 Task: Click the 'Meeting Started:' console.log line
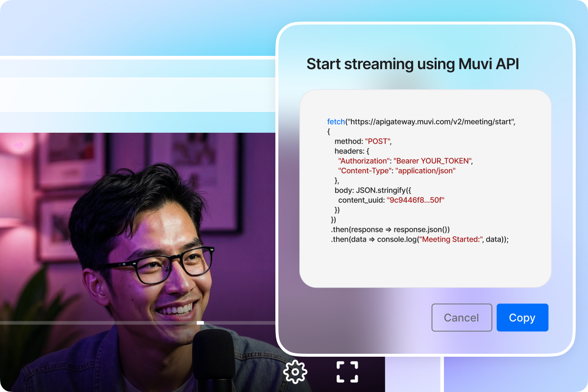click(x=420, y=239)
